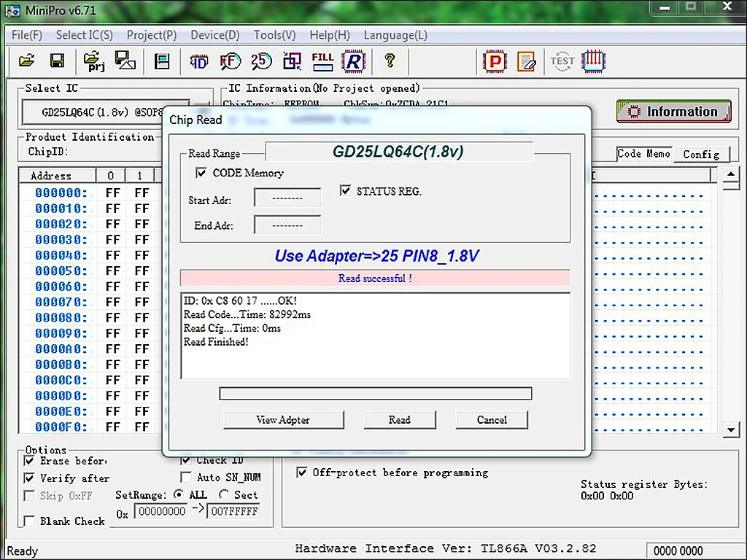
Task: Enable Auto SN_NUM checkbox
Action: point(186,477)
